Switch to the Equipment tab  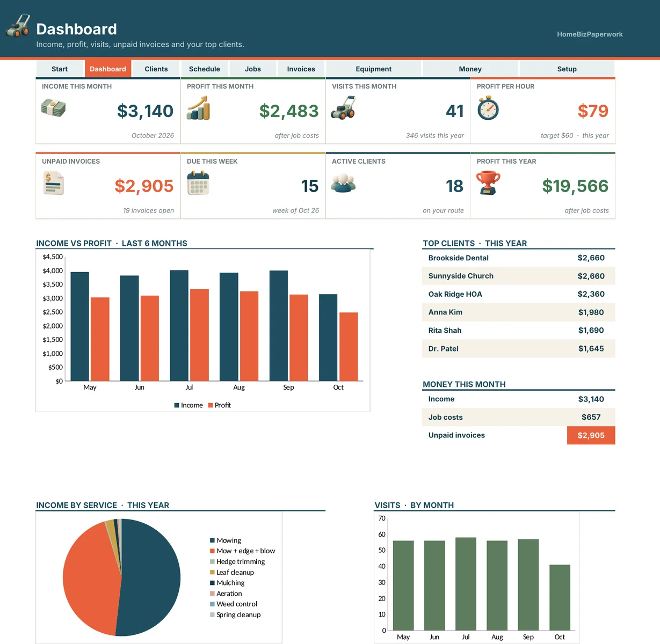[x=374, y=69]
